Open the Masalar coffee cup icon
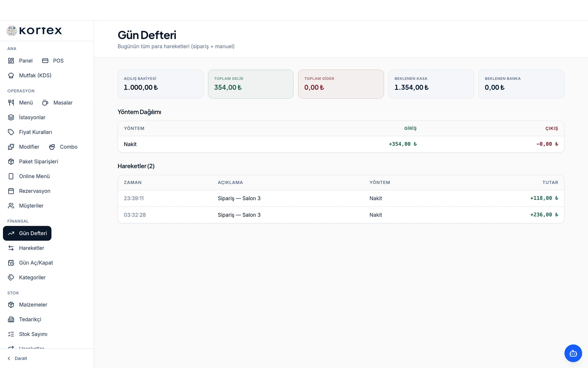 pos(45,103)
